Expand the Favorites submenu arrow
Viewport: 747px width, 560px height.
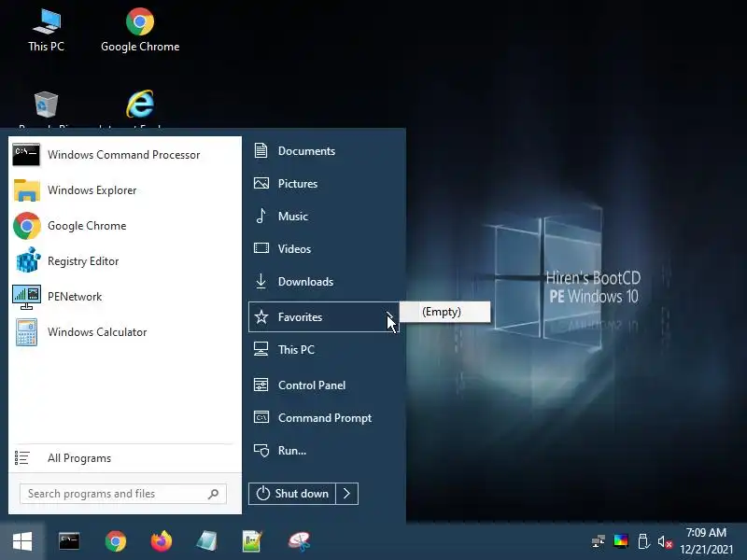(389, 316)
